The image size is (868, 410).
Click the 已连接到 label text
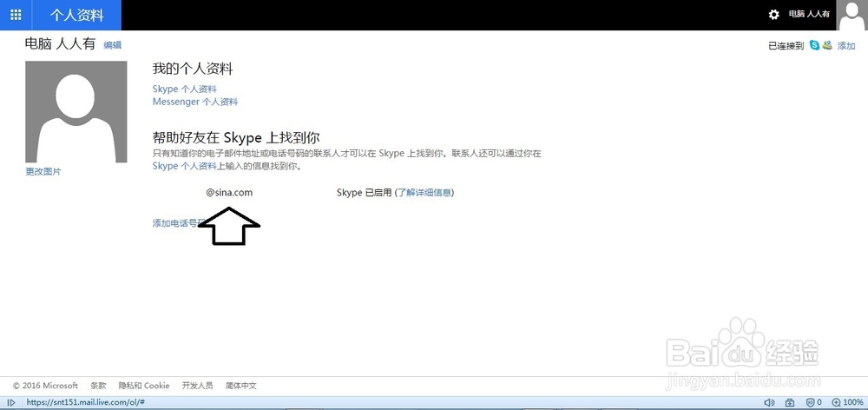click(786, 45)
